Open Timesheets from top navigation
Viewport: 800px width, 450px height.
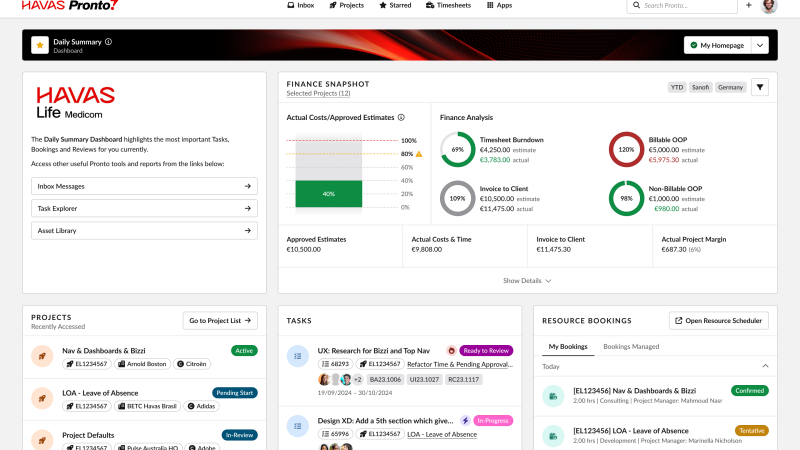(x=448, y=5)
